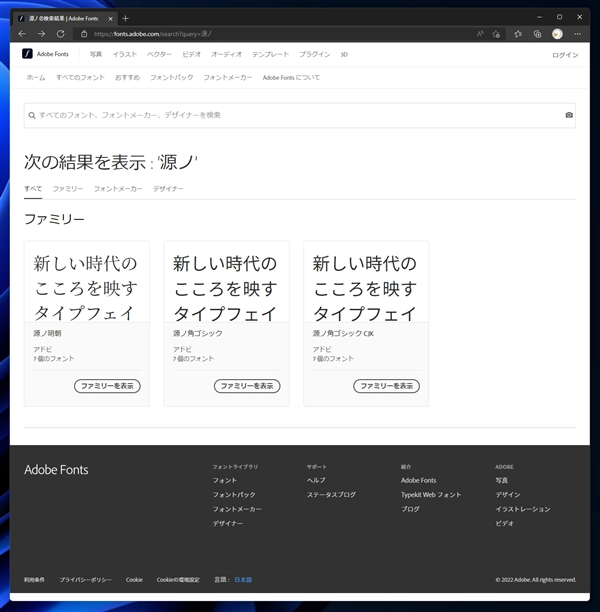This screenshot has width=600, height=612.
Task: Open a new tab with plus icon
Action: tap(125, 18)
